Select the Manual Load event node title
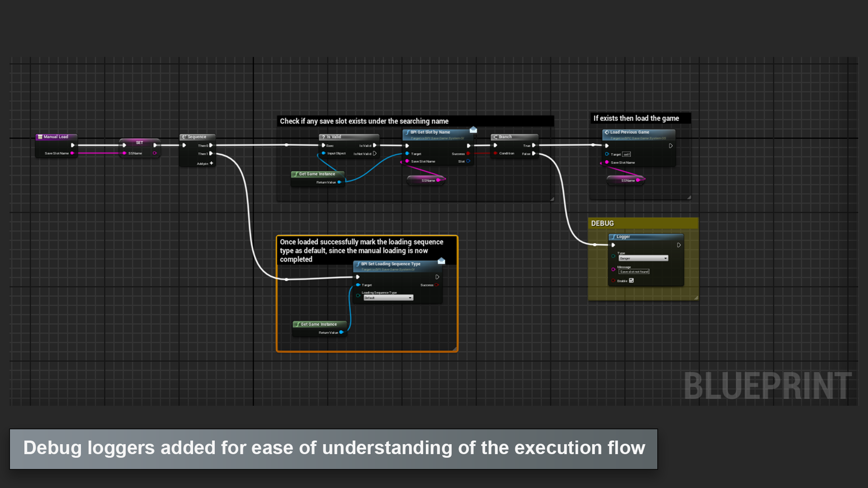The image size is (868, 488). coord(56,136)
